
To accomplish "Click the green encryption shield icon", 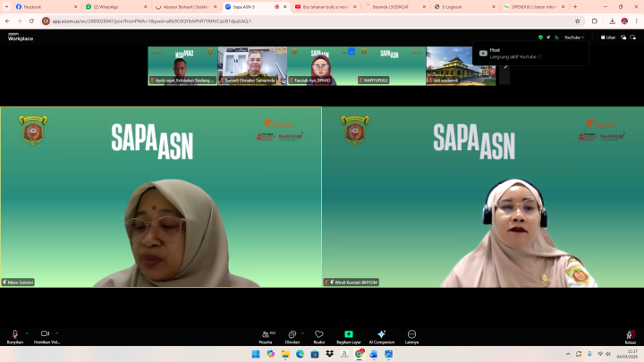I will point(540,38).
